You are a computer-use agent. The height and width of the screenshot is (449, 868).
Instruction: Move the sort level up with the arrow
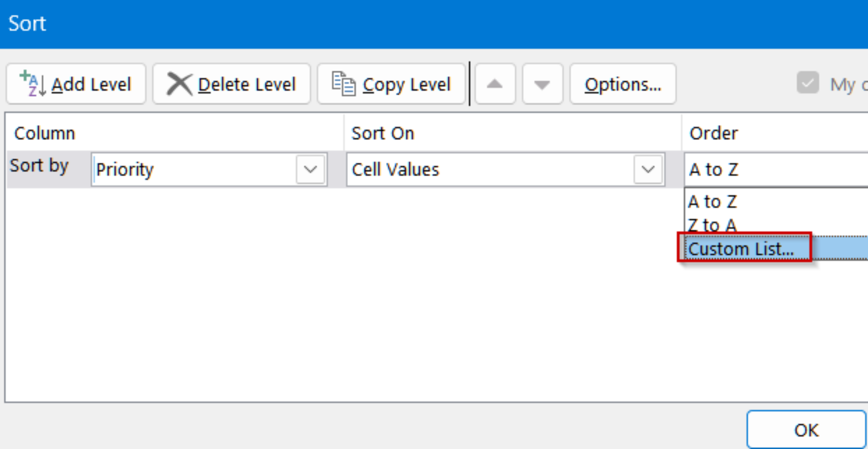tap(495, 83)
